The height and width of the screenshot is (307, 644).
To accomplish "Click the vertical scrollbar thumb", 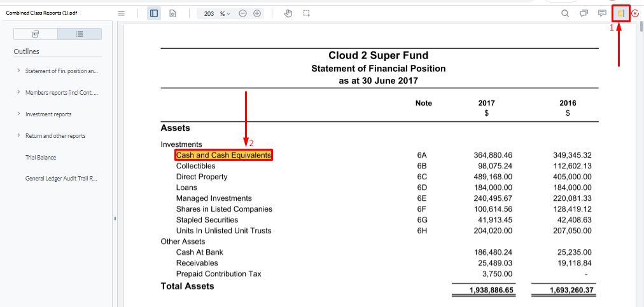I will (641, 27).
